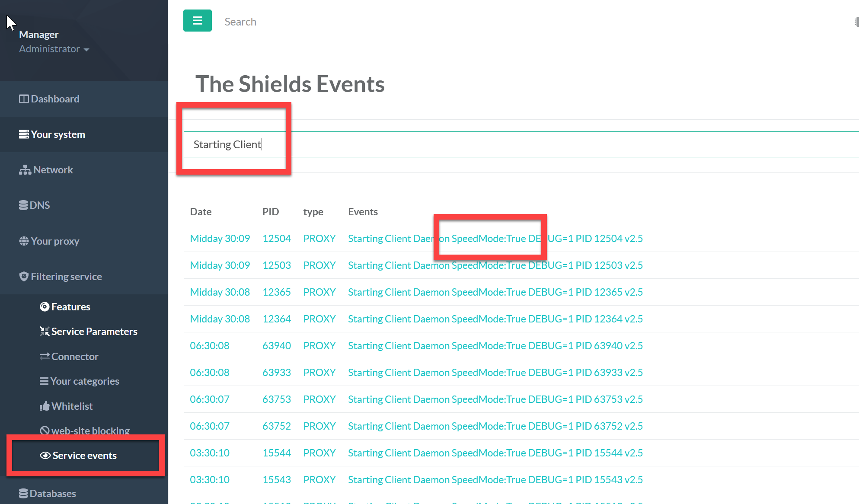859x504 pixels.
Task: Click the 63940 PID link
Action: [x=276, y=346]
